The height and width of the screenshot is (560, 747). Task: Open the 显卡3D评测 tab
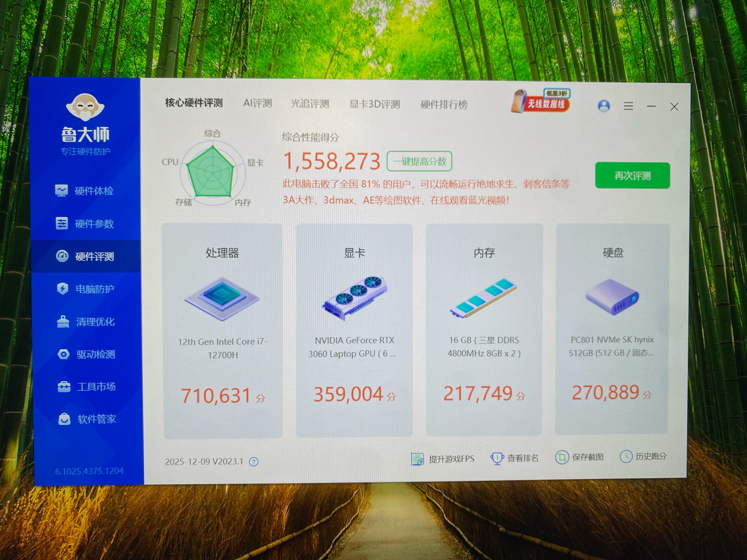(x=374, y=104)
